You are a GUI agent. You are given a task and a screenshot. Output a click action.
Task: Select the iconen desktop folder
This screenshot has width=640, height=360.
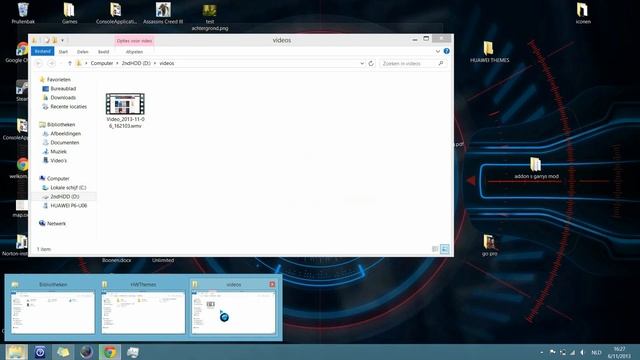(x=583, y=13)
